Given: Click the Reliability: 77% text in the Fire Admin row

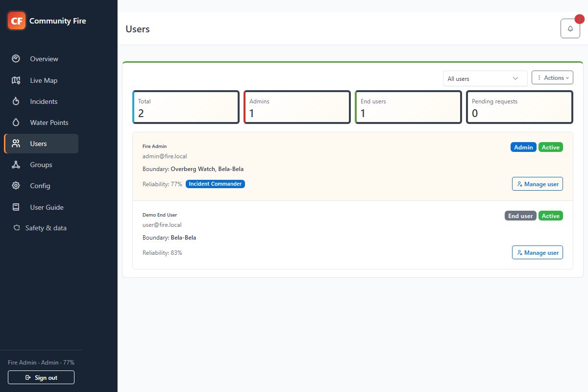Looking at the screenshot, I should tap(162, 184).
